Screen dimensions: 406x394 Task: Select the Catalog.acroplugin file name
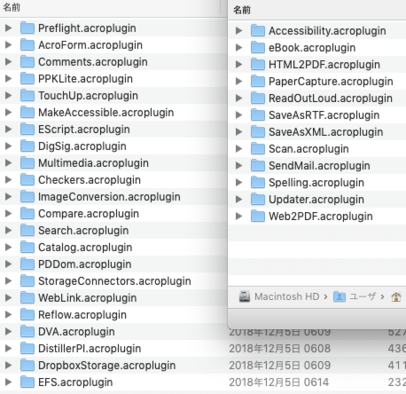coord(85,247)
